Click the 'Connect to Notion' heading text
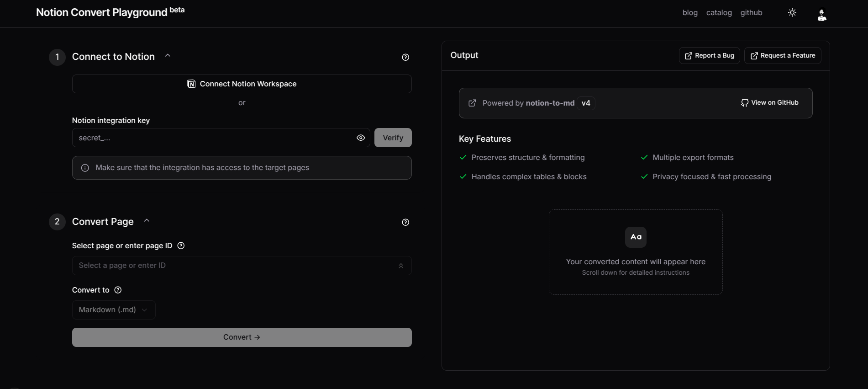 [x=113, y=57]
